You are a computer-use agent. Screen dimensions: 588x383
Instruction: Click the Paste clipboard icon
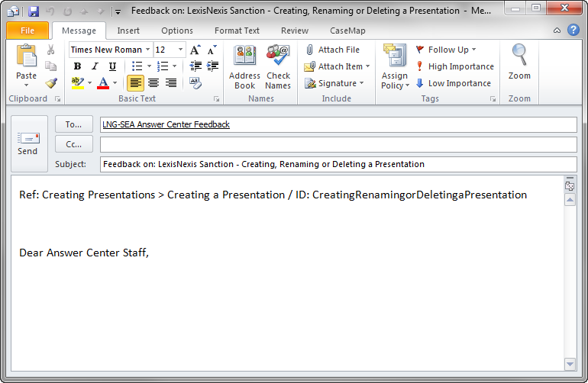point(26,56)
